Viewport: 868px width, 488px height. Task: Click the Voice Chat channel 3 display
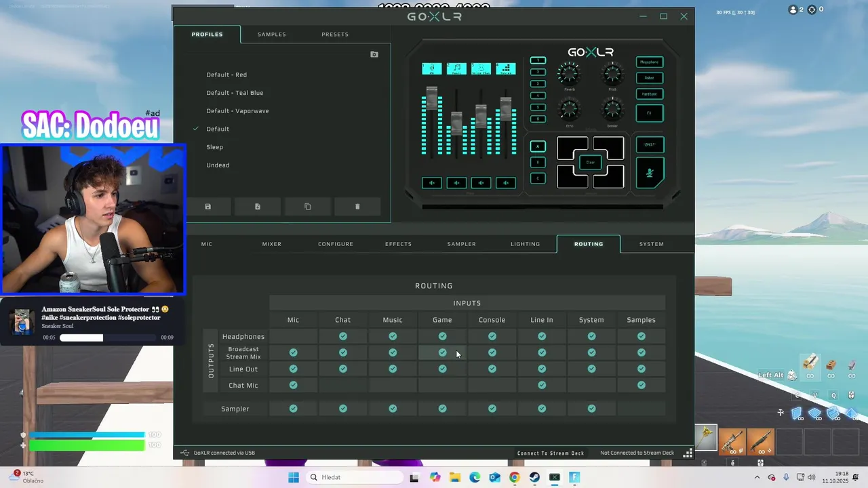click(x=481, y=68)
